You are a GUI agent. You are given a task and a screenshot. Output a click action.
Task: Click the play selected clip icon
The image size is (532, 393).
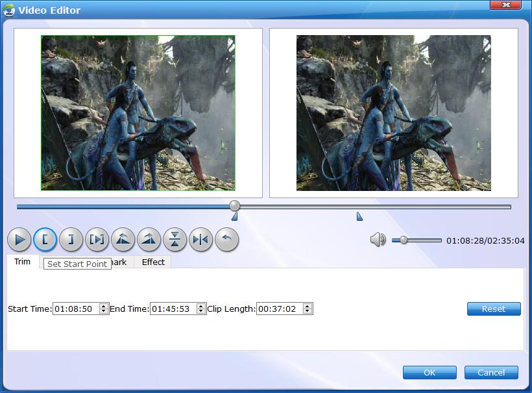97,240
